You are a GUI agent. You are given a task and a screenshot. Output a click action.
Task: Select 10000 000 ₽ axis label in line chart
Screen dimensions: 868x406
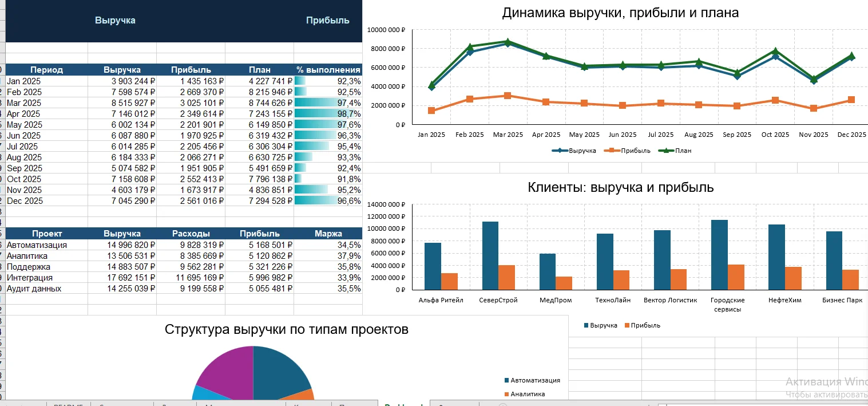(x=386, y=30)
